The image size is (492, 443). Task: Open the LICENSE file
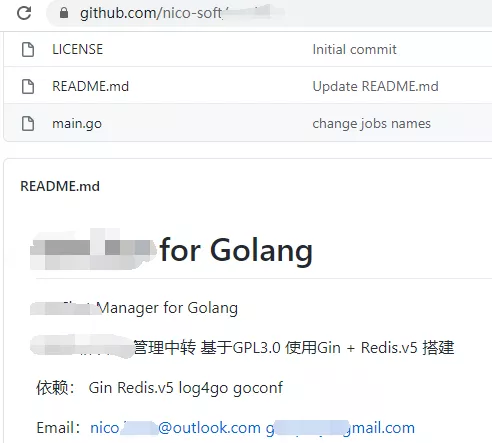pyautogui.click(x=77, y=49)
